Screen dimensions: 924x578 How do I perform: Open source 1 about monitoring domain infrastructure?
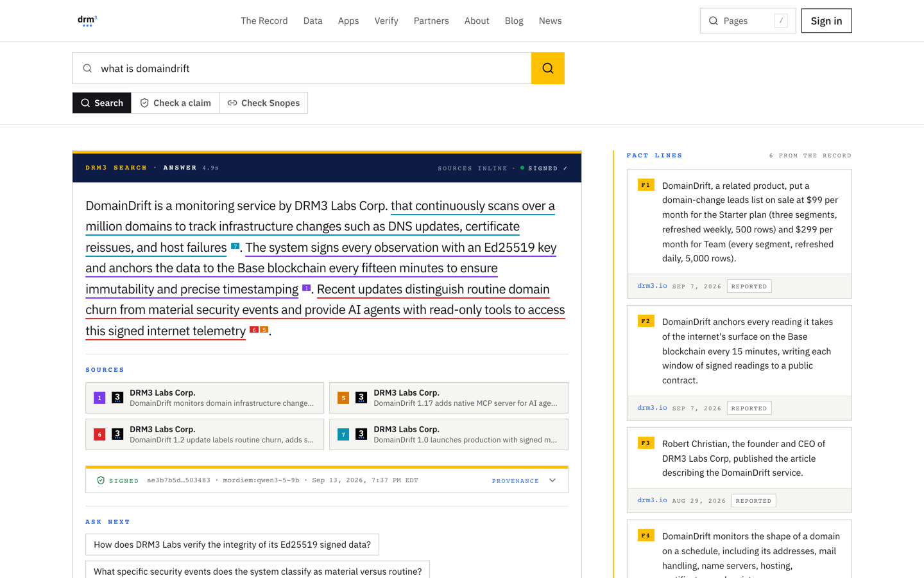click(205, 398)
